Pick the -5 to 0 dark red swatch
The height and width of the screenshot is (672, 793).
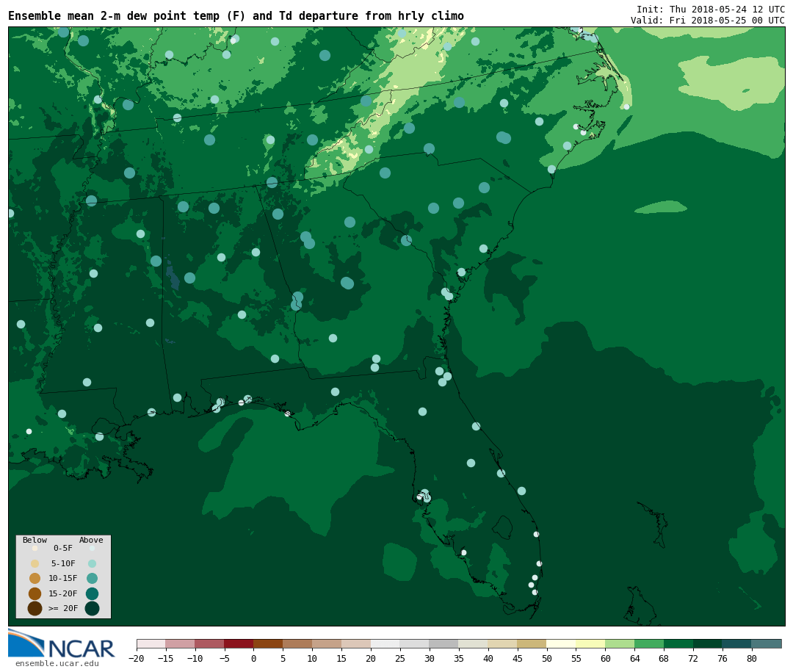[x=239, y=643]
